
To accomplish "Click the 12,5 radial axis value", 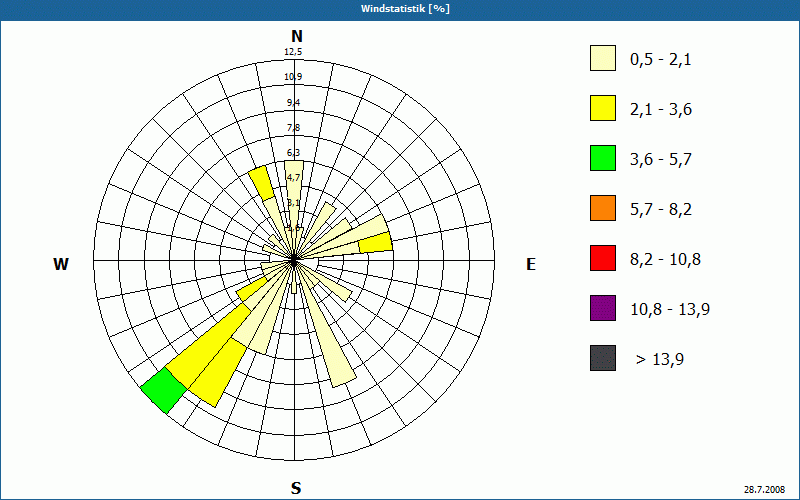I will click(x=293, y=52).
